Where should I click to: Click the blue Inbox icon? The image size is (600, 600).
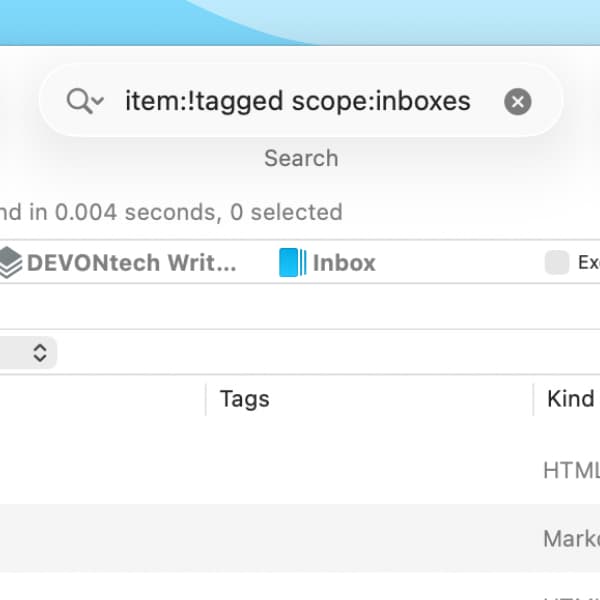pos(292,263)
